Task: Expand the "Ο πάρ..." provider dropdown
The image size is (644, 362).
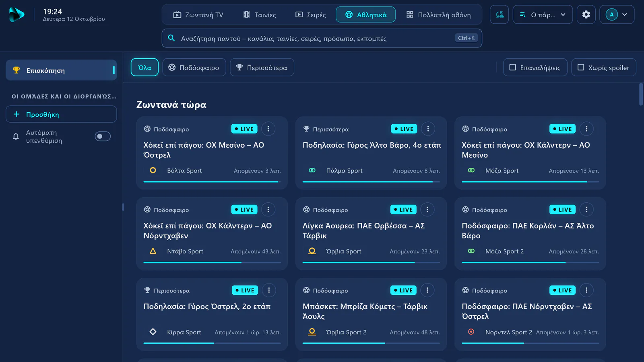Action: pyautogui.click(x=543, y=14)
